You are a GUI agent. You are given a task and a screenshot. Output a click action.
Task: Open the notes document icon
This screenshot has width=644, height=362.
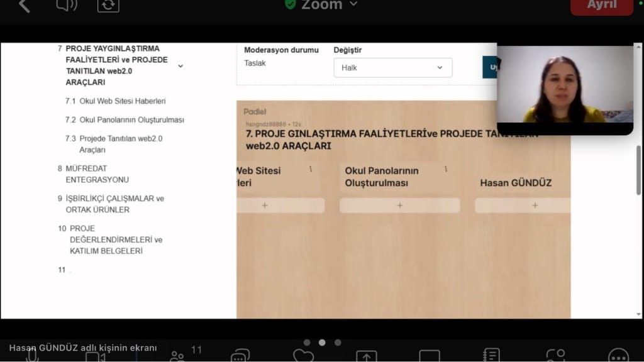click(492, 356)
